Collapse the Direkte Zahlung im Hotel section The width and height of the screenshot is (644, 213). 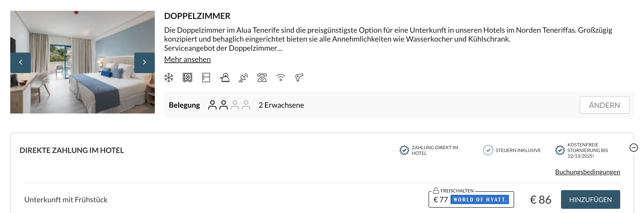[633, 148]
